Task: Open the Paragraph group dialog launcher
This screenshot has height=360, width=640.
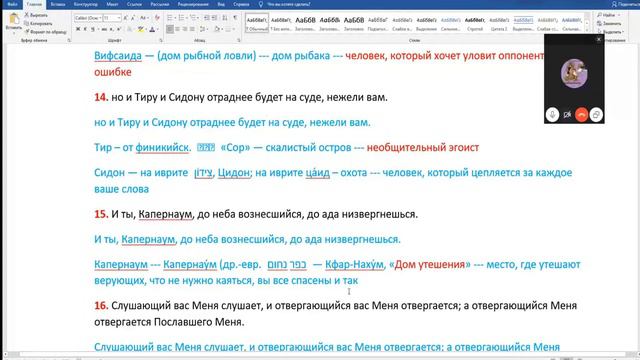Action: [239, 40]
